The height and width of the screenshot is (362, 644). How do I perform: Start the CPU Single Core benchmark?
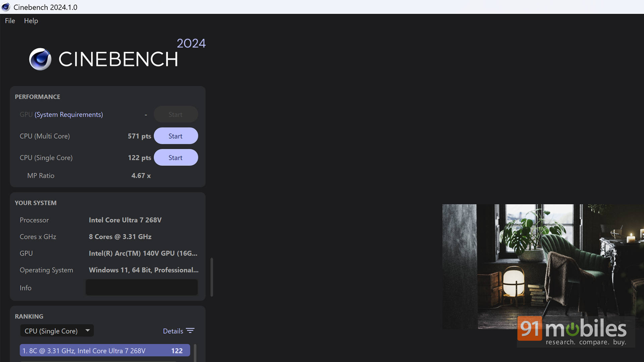(175, 158)
